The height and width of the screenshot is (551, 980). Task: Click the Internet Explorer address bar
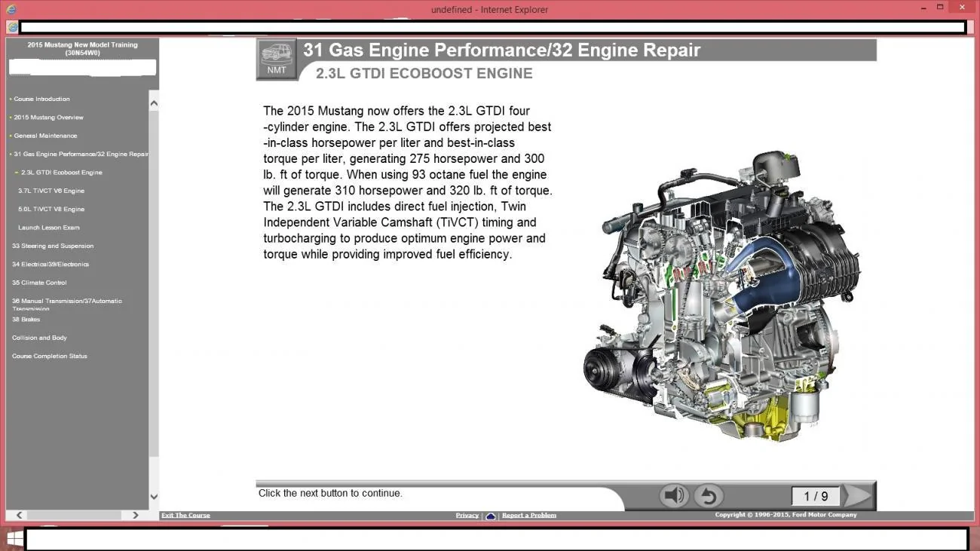pyautogui.click(x=492, y=27)
